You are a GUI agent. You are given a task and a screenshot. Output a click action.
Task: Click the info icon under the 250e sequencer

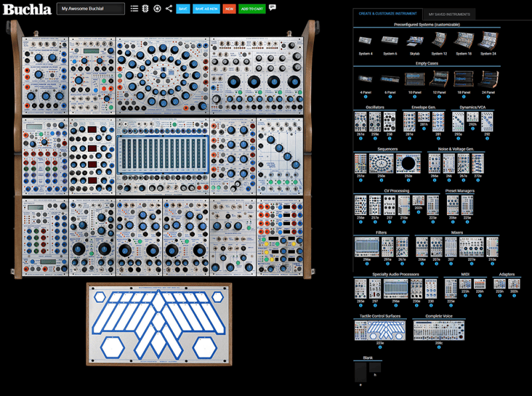coord(382,179)
